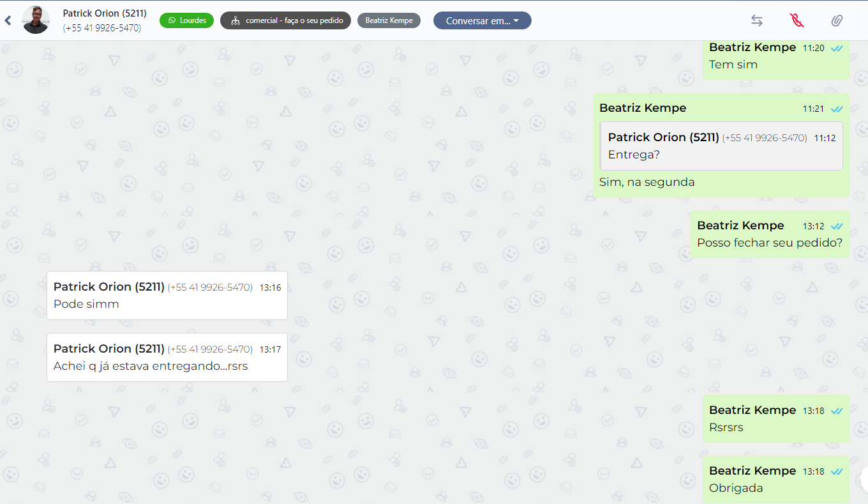
Task: Click the read checkmarks on the 13:12 message
Action: 837,226
